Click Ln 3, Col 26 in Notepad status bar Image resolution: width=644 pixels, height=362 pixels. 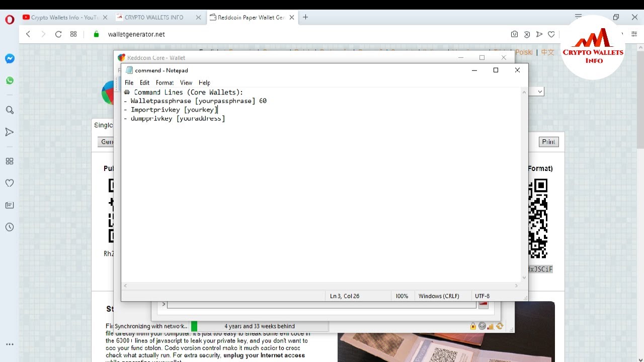pos(345,296)
